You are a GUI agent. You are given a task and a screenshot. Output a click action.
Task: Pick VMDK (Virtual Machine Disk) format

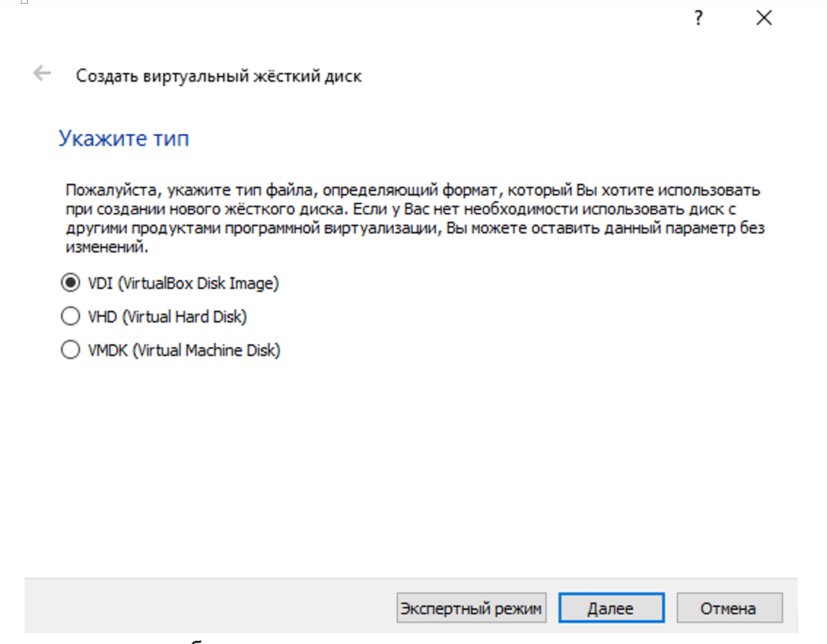(x=170, y=350)
